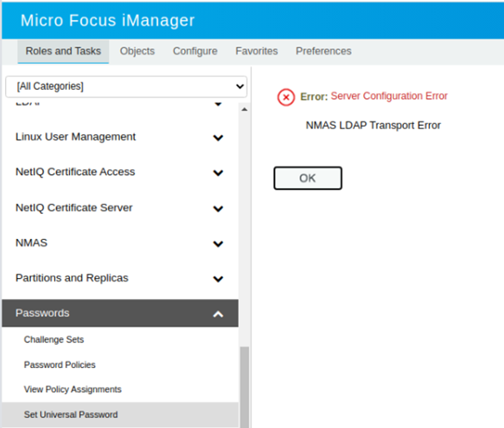This screenshot has width=504, height=428.
Task: Switch to the Roles and Tasks tab
Action: [63, 51]
